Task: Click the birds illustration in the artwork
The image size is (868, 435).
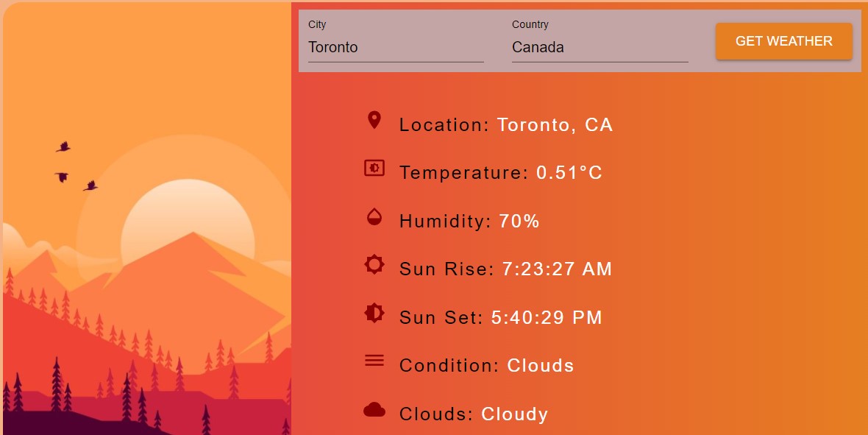Action: coord(76,163)
